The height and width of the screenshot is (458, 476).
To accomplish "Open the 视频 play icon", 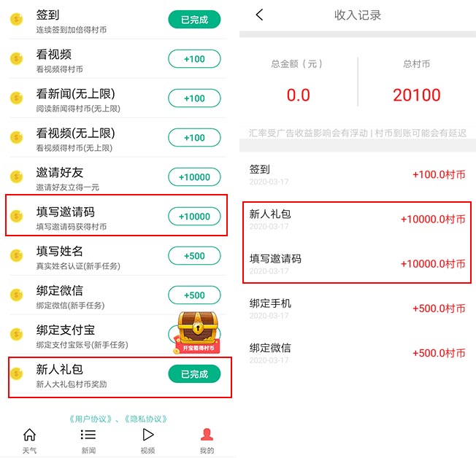I will [148, 435].
